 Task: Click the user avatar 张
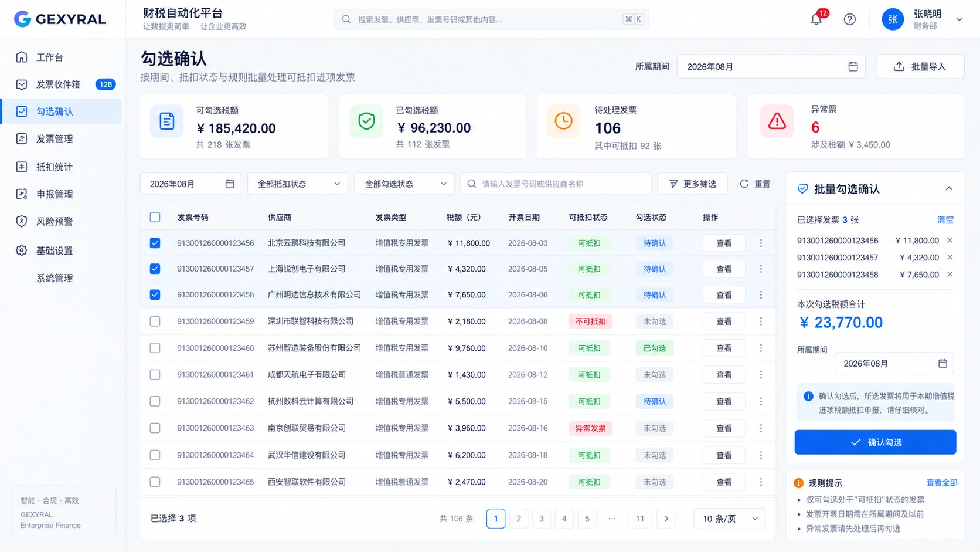(x=893, y=19)
